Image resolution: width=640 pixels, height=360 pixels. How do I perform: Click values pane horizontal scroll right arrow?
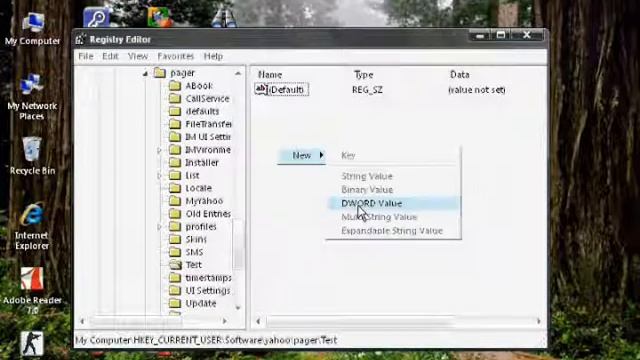point(538,321)
